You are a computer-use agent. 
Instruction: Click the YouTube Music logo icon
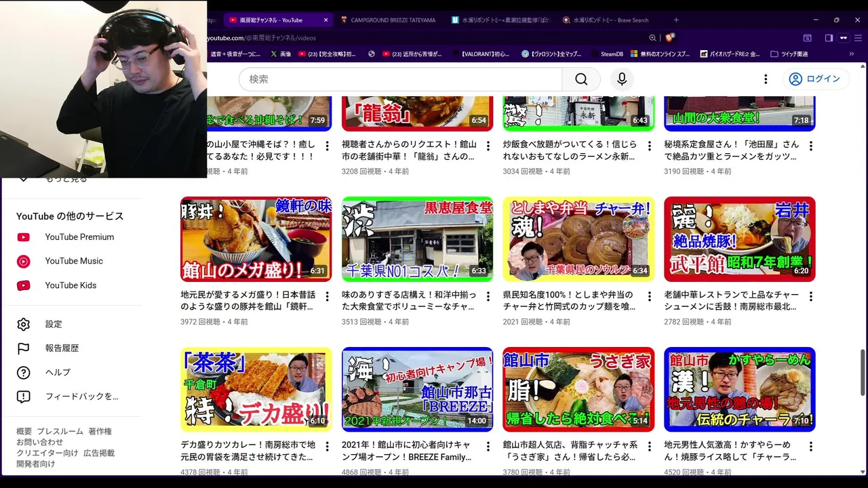pyautogui.click(x=24, y=261)
